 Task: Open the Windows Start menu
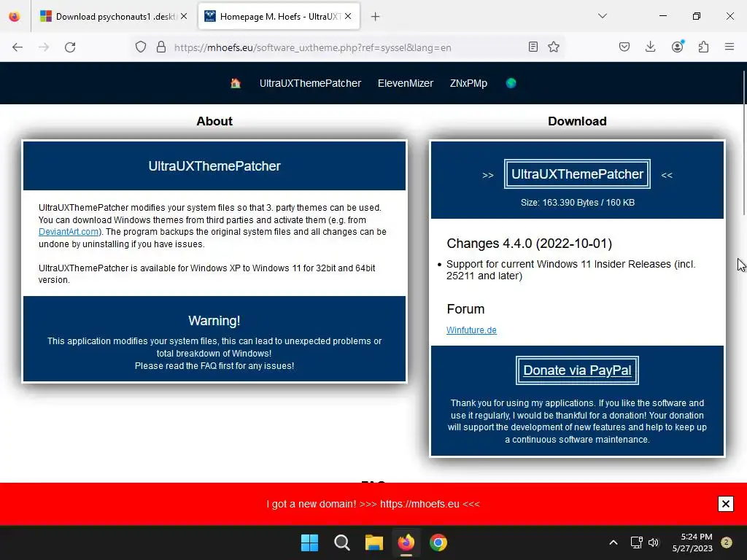tap(309, 542)
